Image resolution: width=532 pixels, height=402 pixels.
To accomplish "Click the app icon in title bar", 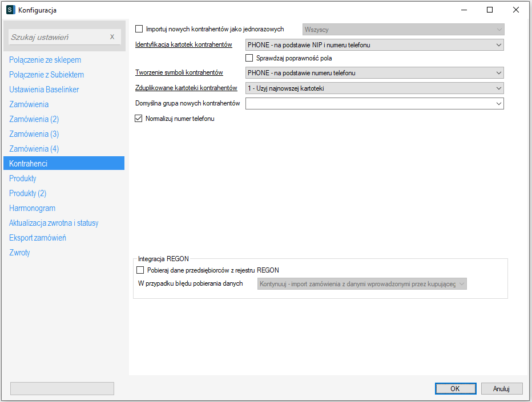I will tap(10, 10).
